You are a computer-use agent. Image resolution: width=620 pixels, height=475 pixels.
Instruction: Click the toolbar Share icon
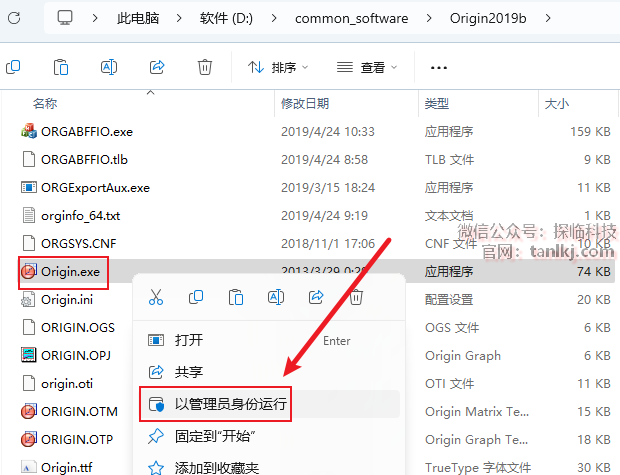[x=157, y=67]
